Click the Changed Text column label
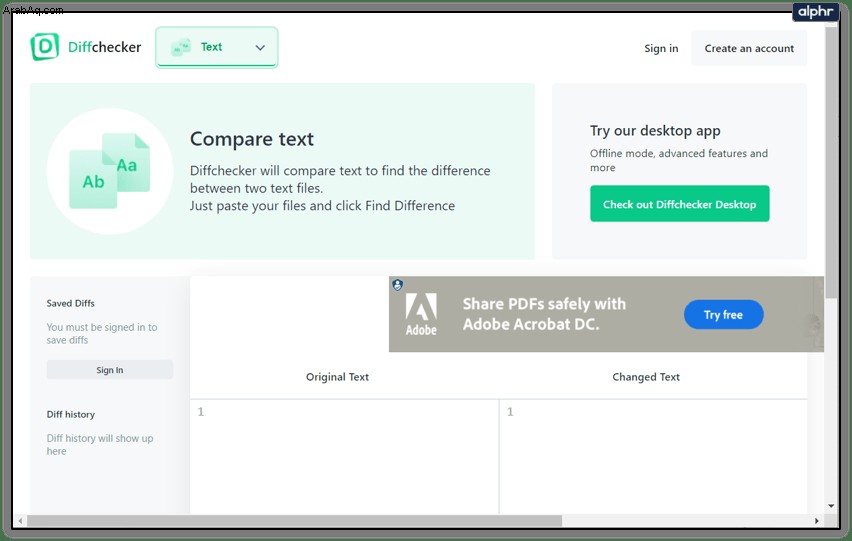Screen dimensions: 852x541 point(646,377)
